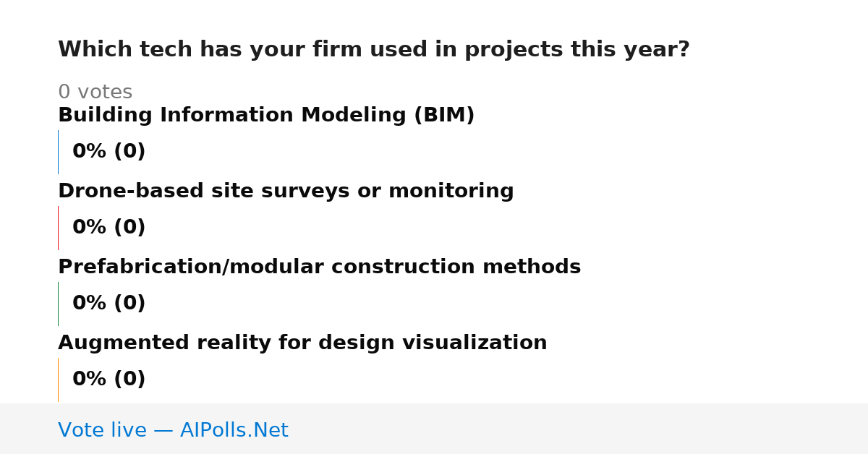Click the blue BIM result bar

coord(58,152)
